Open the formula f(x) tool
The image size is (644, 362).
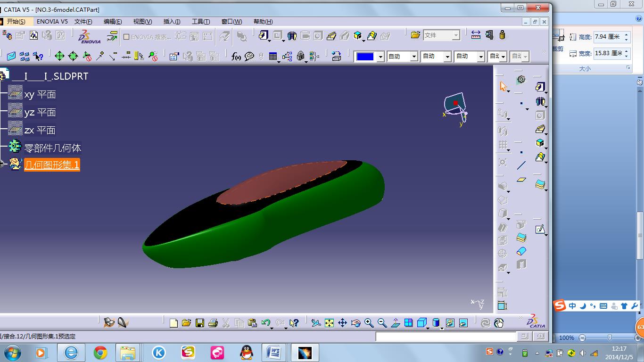236,57
